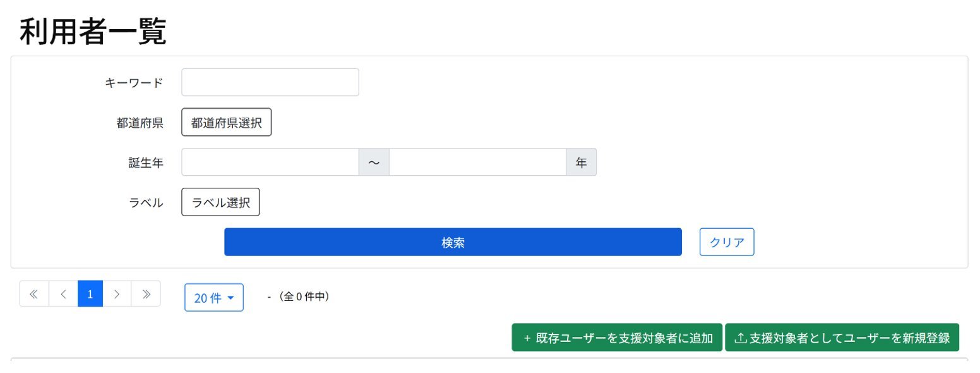Click the 年 suffix box after birth year
The image size is (980, 373).
[581, 162]
